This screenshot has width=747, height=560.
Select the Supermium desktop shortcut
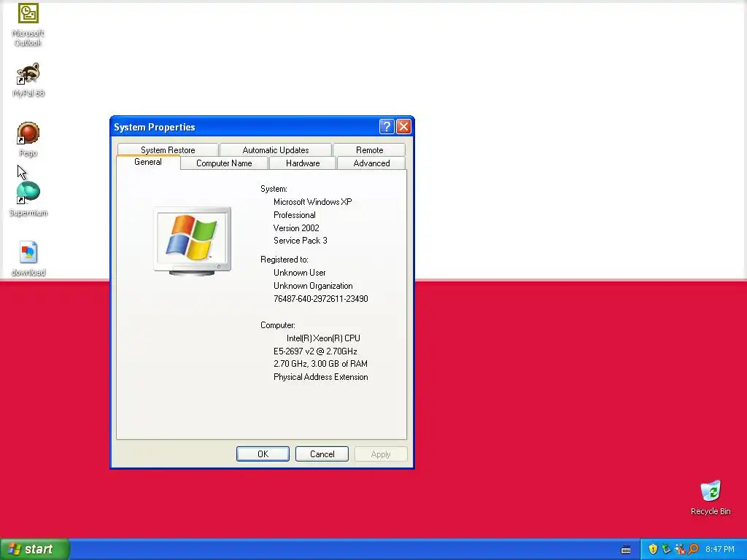pyautogui.click(x=28, y=199)
